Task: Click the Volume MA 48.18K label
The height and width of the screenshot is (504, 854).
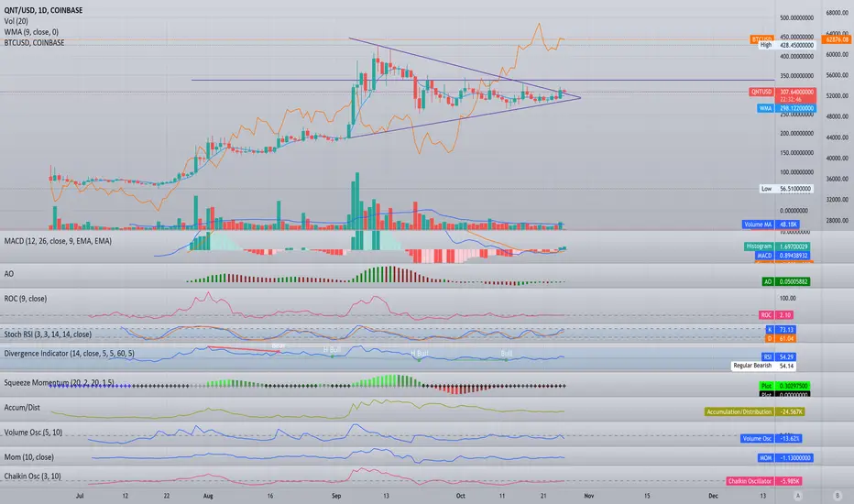Action: click(772, 224)
